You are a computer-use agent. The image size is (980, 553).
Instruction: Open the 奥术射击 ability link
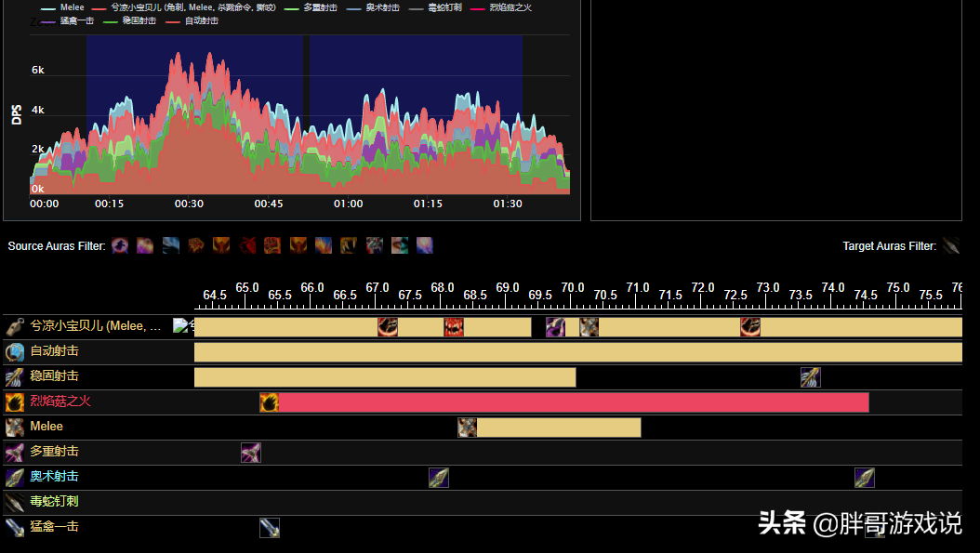tap(54, 477)
